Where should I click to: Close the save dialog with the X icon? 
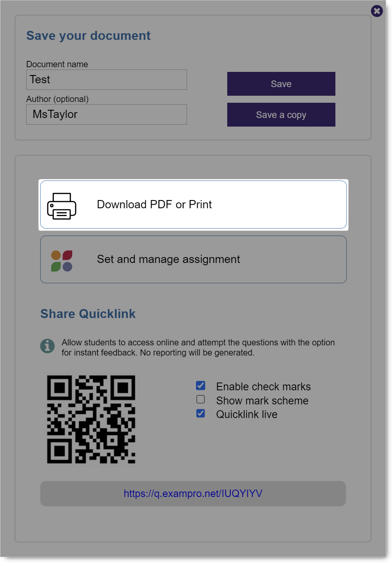[x=377, y=11]
